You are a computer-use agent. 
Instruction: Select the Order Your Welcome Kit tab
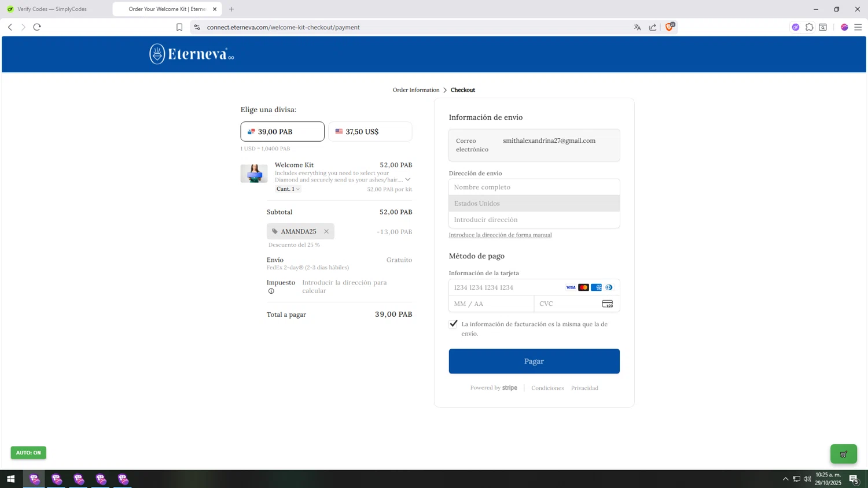click(167, 9)
